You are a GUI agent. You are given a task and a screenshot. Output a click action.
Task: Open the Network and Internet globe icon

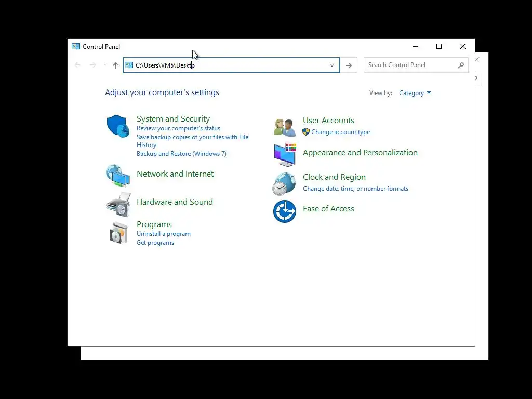coord(118,176)
